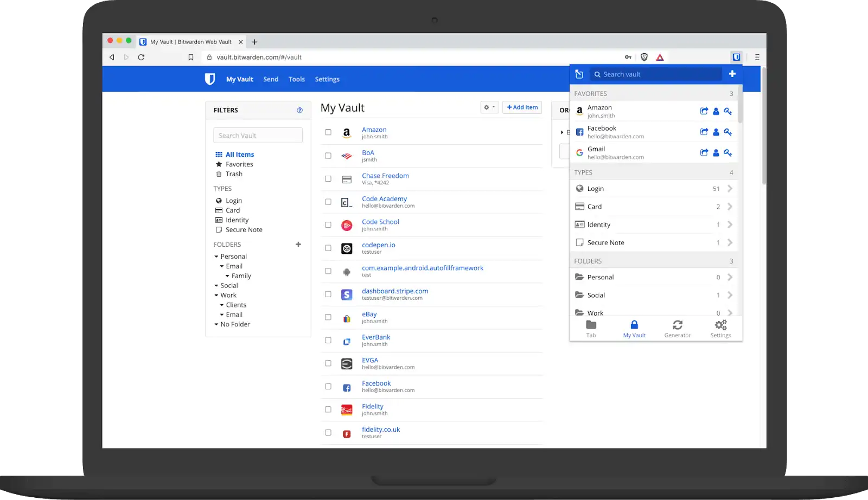Select the Chase Freedom checkbox

(x=328, y=178)
